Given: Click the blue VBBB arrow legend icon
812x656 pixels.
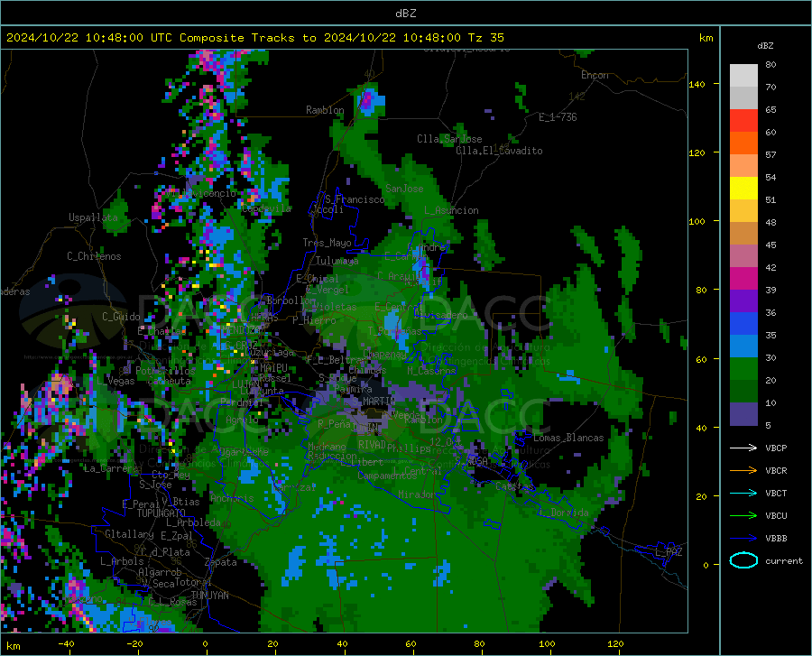Looking at the screenshot, I should click(743, 539).
